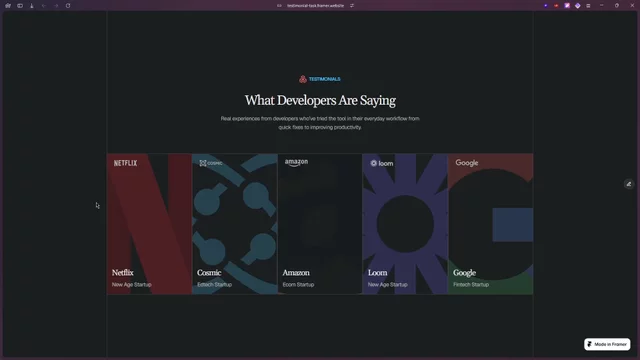Click the Amazon title text
Viewport: 640px width, 360px height.
tap(296, 272)
